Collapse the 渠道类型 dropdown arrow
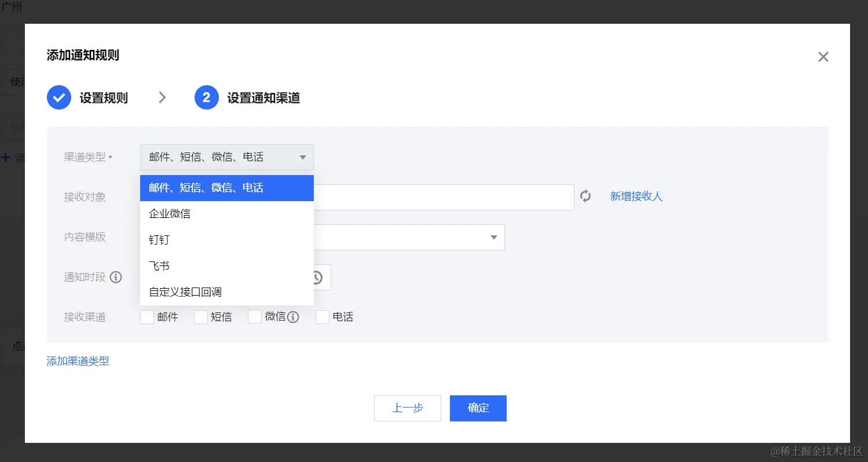The image size is (868, 462). [302, 157]
